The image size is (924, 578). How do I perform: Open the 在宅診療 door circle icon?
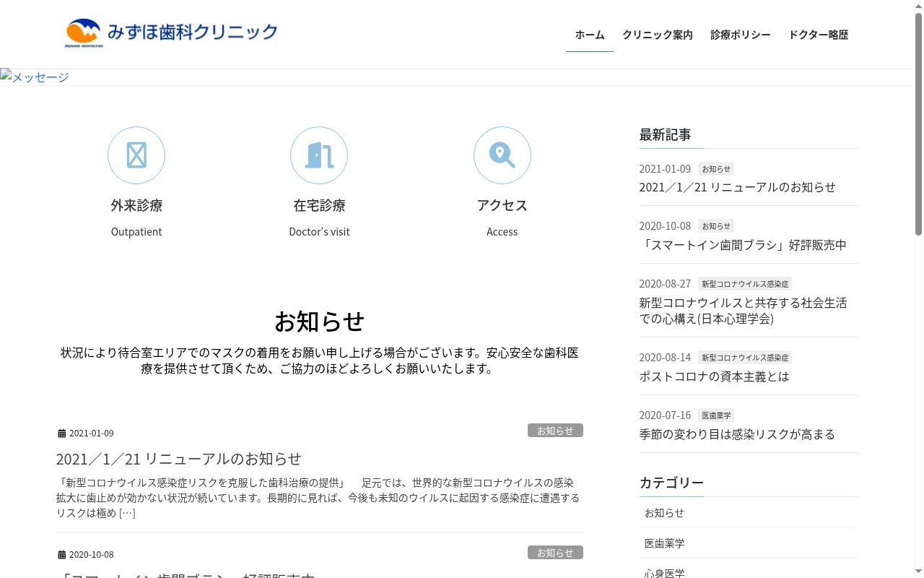pyautogui.click(x=319, y=155)
